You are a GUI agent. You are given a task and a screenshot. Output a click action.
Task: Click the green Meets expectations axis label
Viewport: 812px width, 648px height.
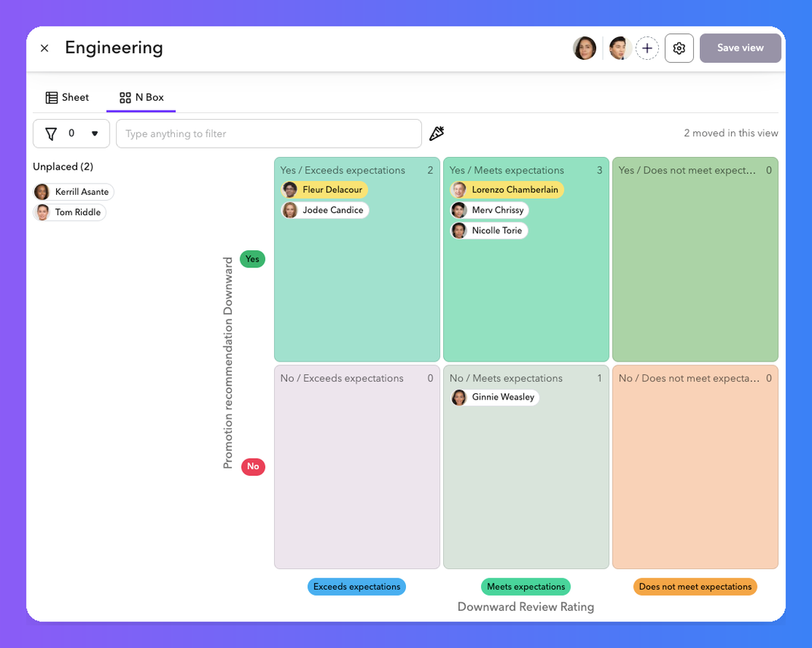pos(526,587)
